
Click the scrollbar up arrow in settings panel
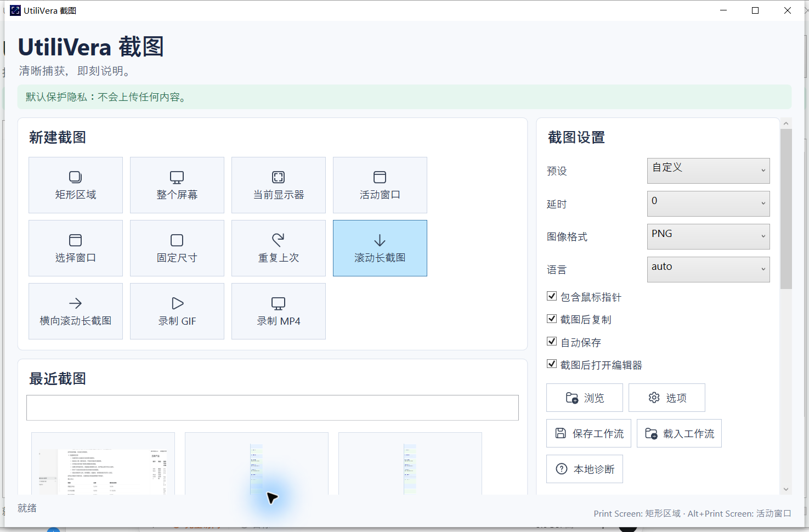786,123
